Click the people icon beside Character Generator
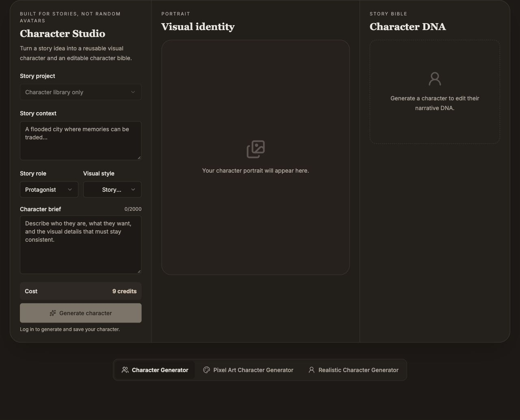This screenshot has width=520, height=420. [125, 370]
